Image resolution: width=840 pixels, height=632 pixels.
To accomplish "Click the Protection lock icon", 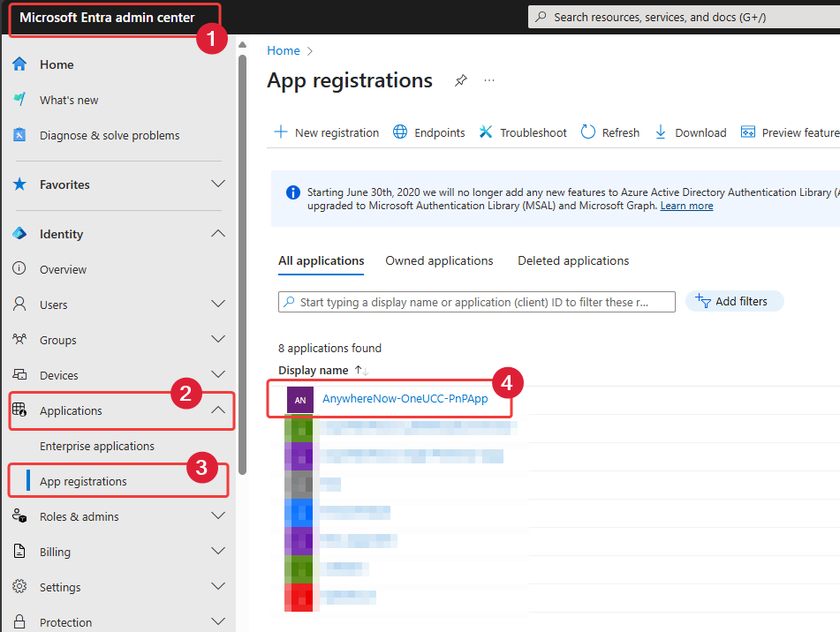I will tap(19, 621).
